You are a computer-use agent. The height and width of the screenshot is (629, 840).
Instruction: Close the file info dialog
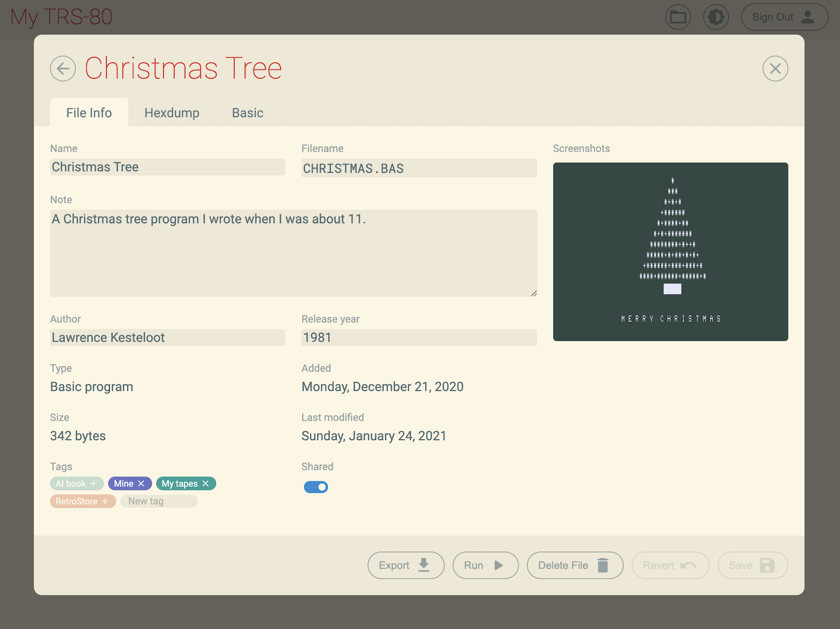click(x=775, y=69)
